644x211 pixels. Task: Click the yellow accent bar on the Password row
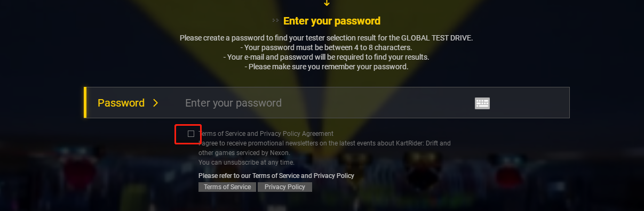coord(85,102)
